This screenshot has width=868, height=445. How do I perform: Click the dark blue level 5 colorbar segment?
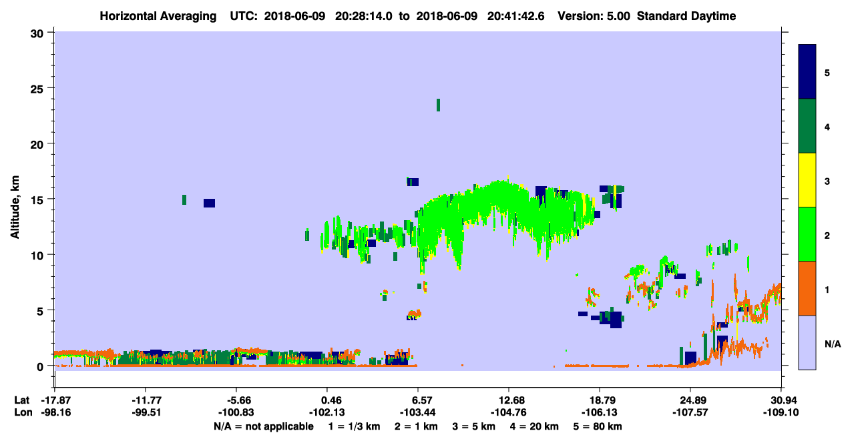[x=807, y=72]
